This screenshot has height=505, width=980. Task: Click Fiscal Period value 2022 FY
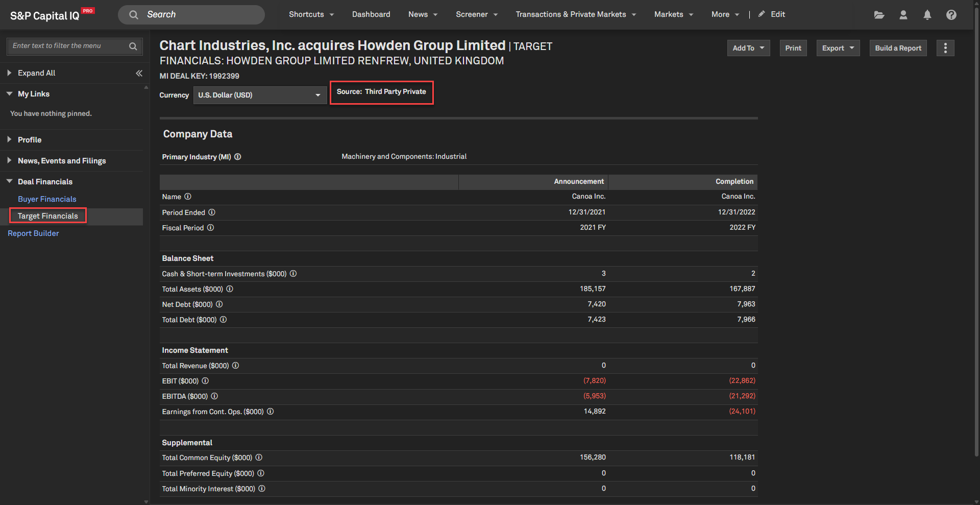[743, 228]
